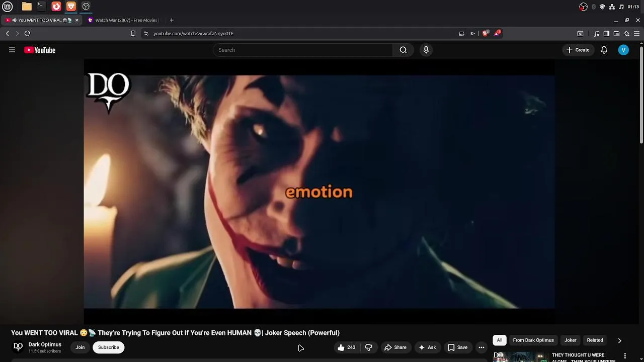Image resolution: width=644 pixels, height=362 pixels.
Task: Click the video player to pause
Action: click(x=319, y=191)
